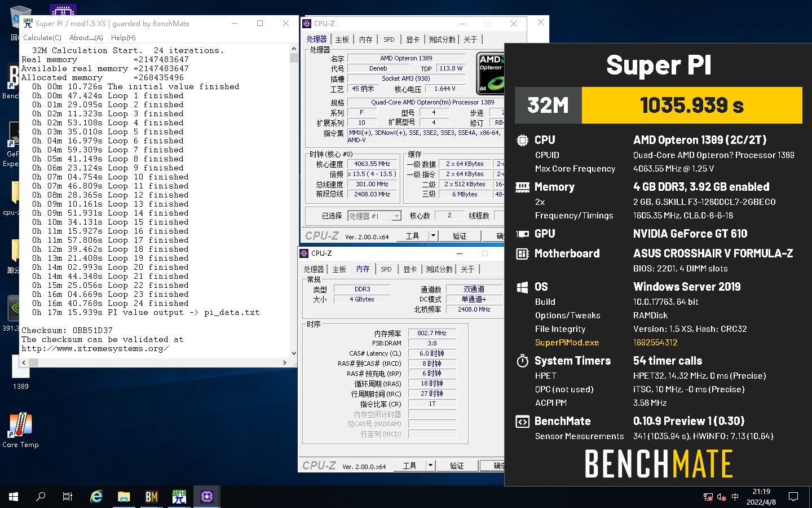Image resolution: width=812 pixels, height=508 pixels.
Task: Click the volume muted tray icon
Action: point(721,497)
